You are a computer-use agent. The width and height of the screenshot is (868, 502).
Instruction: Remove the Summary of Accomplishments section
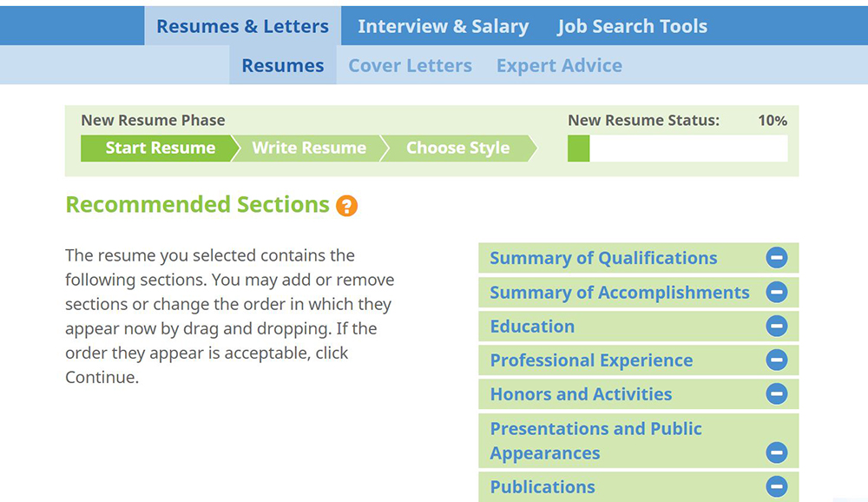[x=777, y=292]
